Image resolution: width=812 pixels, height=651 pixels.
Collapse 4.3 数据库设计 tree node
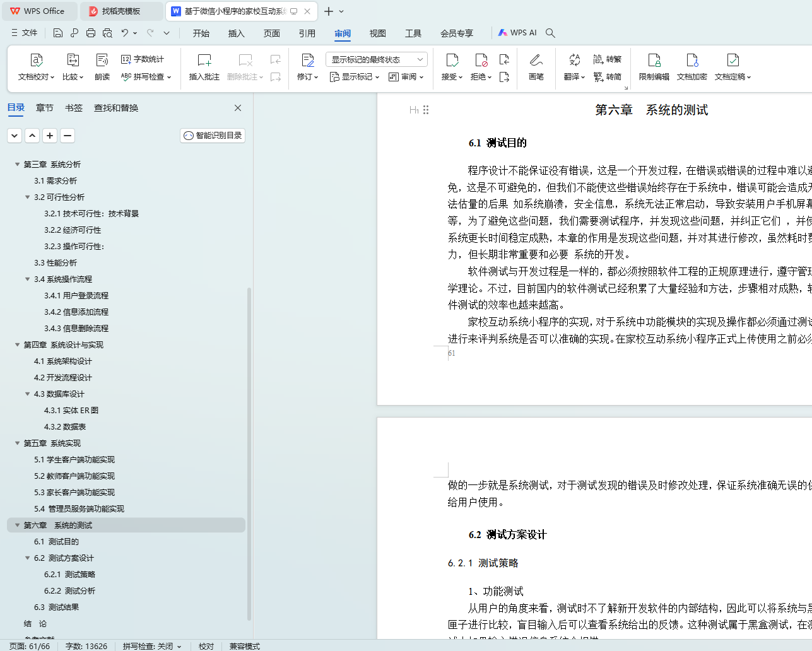27,394
